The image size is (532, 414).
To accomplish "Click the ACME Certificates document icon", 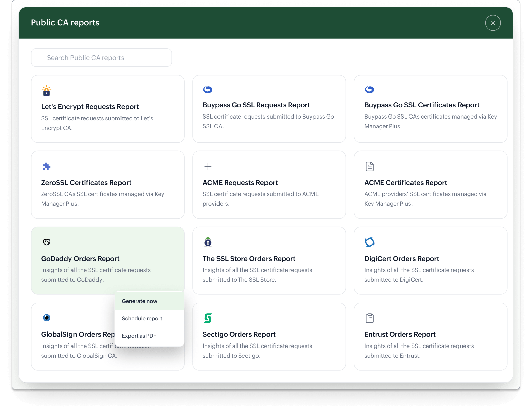I will click(x=370, y=166).
